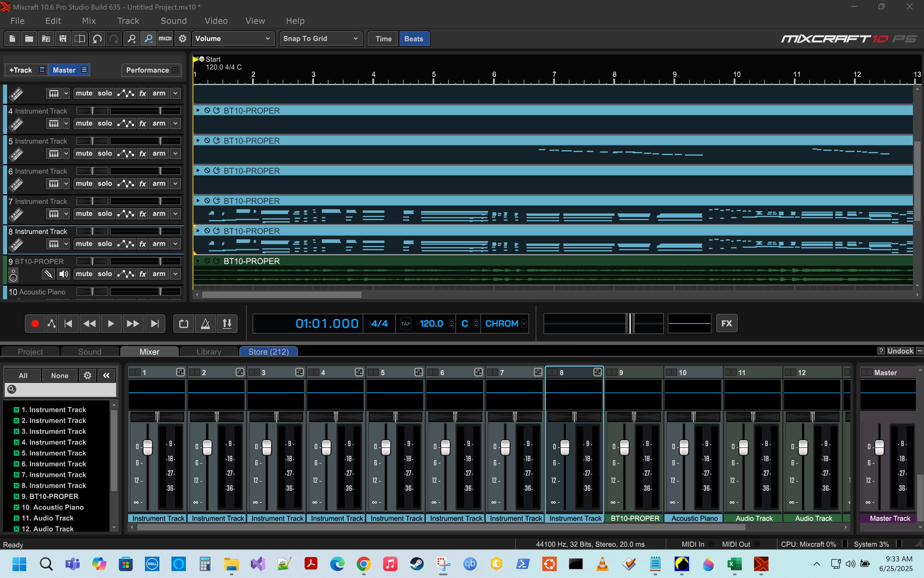
Task: Switch to the Store (212) tab
Action: (x=268, y=352)
